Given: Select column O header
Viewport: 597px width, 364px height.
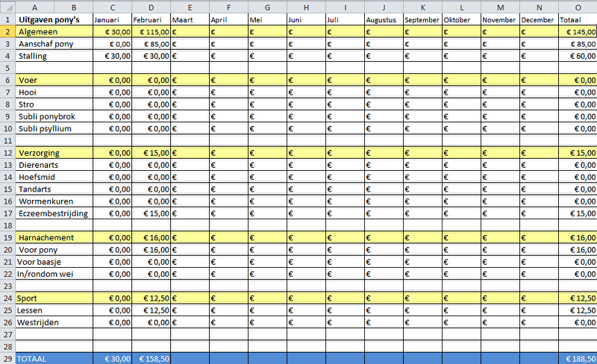Looking at the screenshot, I should [x=578, y=7].
